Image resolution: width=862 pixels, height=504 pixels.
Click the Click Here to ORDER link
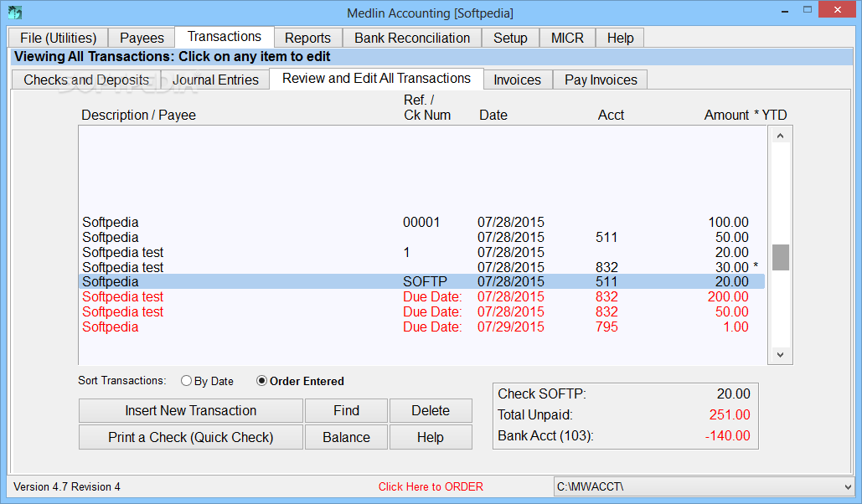point(431,487)
